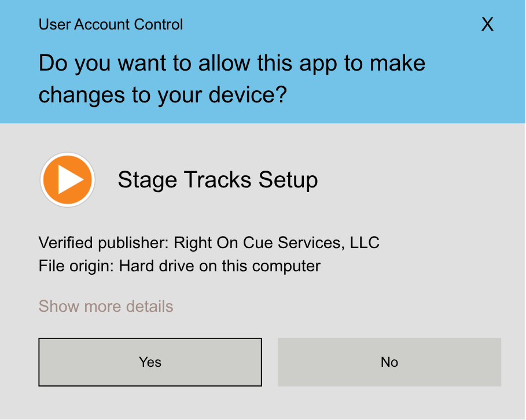
Task: Click the Yes button to allow changes
Action: point(150,362)
